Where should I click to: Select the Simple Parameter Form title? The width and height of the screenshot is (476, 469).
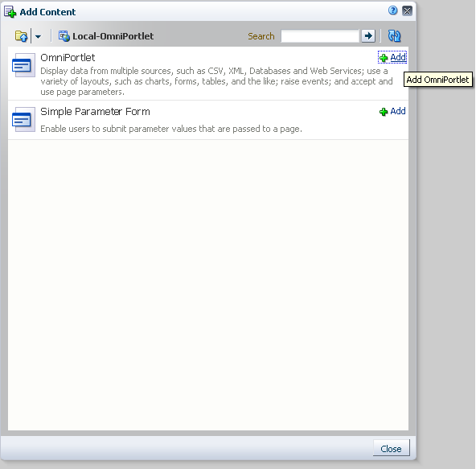[95, 112]
